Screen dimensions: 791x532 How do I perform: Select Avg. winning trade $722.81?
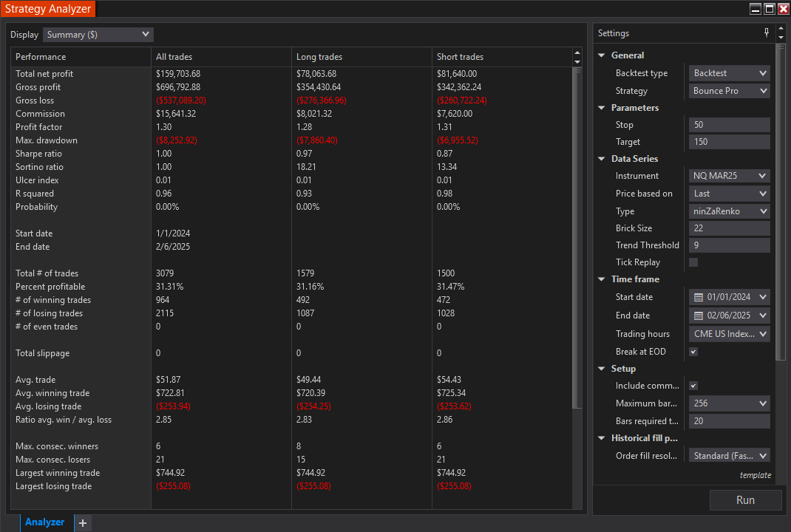coord(171,393)
